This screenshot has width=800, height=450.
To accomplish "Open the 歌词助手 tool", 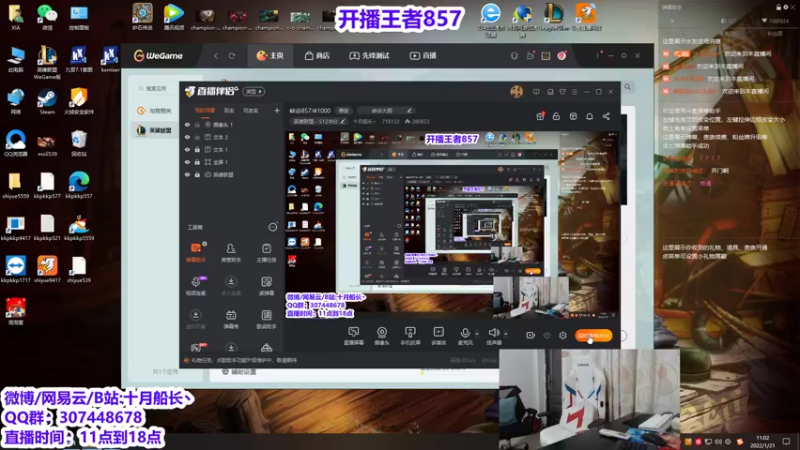I will point(266,319).
